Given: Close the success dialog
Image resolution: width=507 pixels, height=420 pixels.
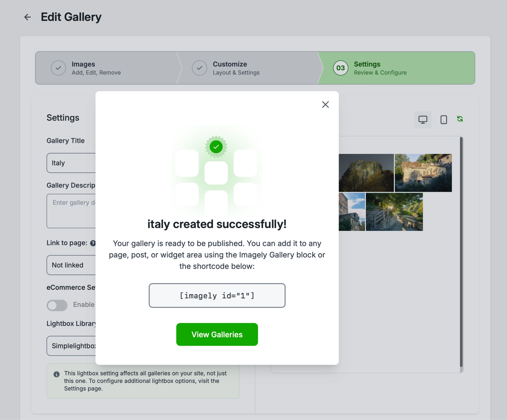Looking at the screenshot, I should point(325,104).
